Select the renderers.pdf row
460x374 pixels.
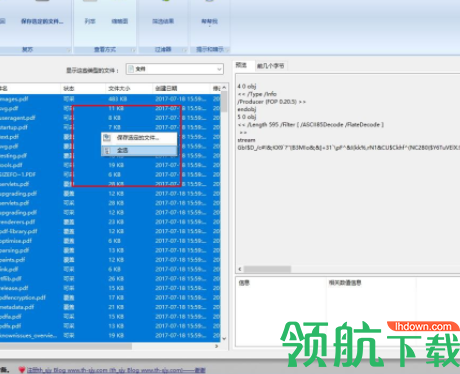pyautogui.click(x=110, y=222)
